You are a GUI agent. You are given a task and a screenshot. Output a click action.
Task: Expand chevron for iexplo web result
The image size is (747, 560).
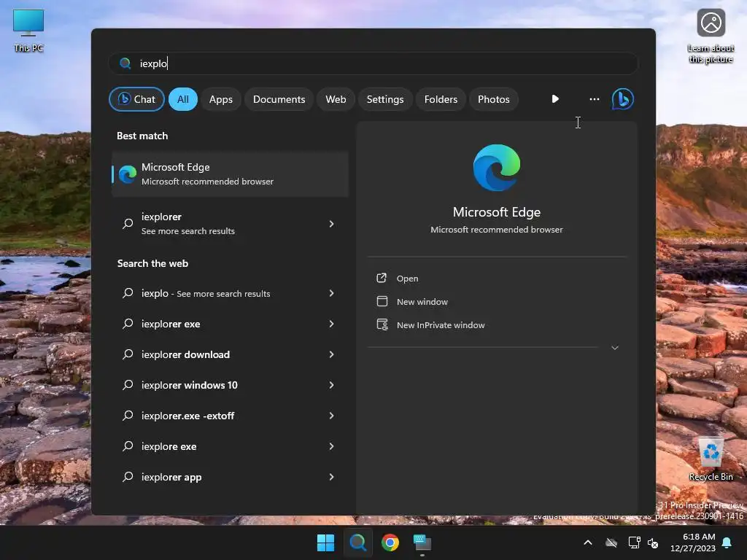(332, 293)
